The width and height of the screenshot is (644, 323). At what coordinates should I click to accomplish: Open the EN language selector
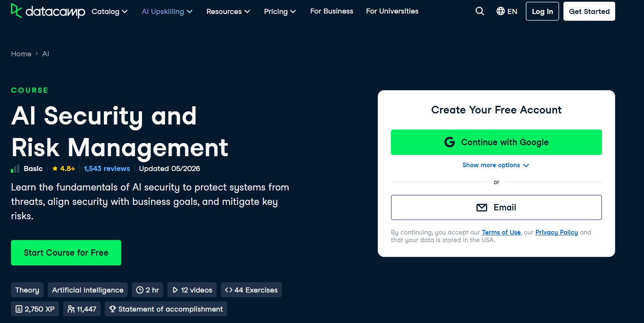[x=507, y=11]
